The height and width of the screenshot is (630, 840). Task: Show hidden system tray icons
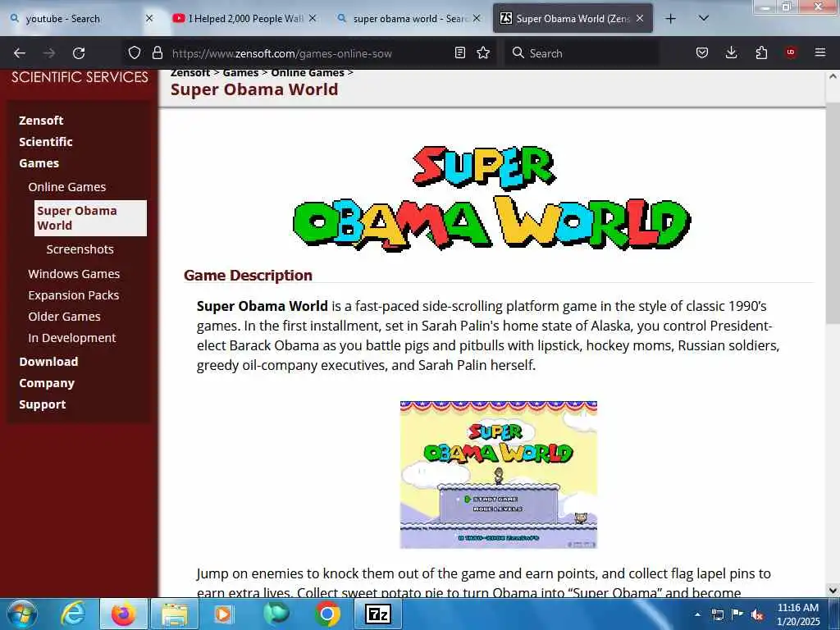697,614
